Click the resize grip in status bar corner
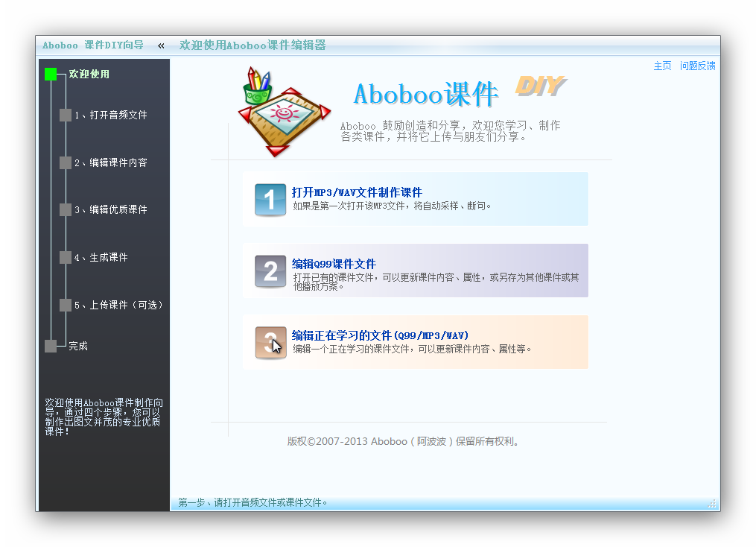Viewport: 756px width, 547px height. click(x=712, y=503)
